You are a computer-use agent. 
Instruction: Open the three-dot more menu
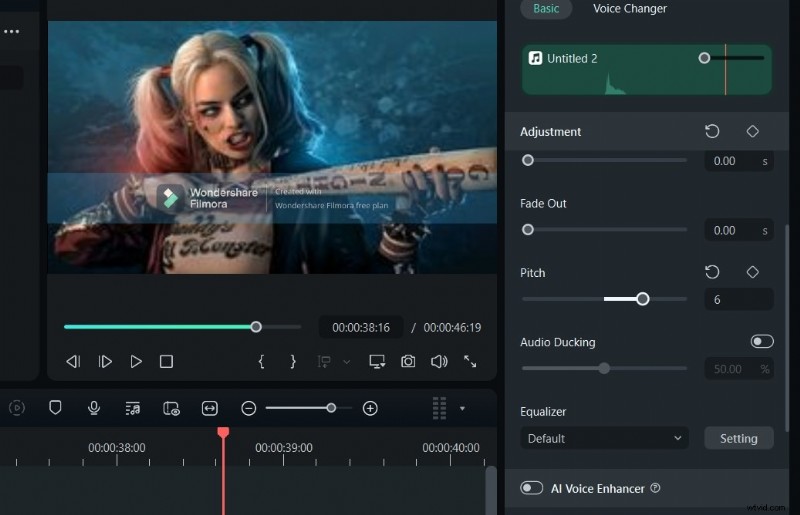point(11,32)
